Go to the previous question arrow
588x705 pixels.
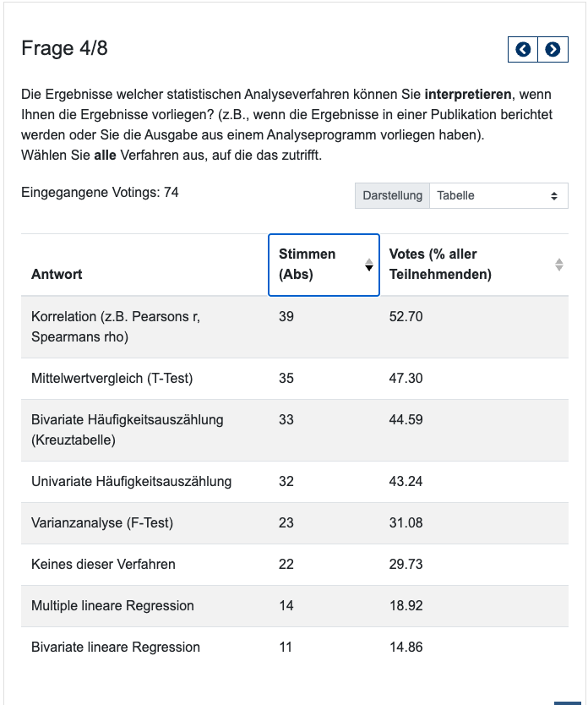point(523,49)
